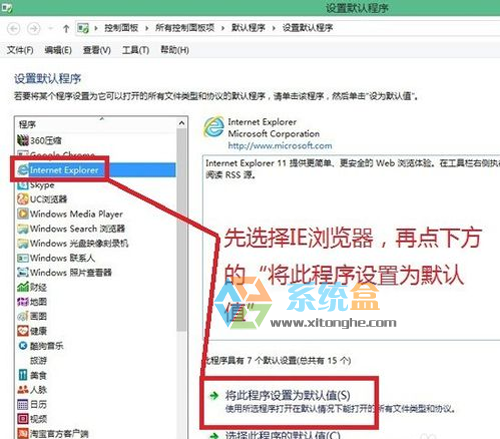
Task: Select the 360压缩 program icon
Action: [23, 140]
